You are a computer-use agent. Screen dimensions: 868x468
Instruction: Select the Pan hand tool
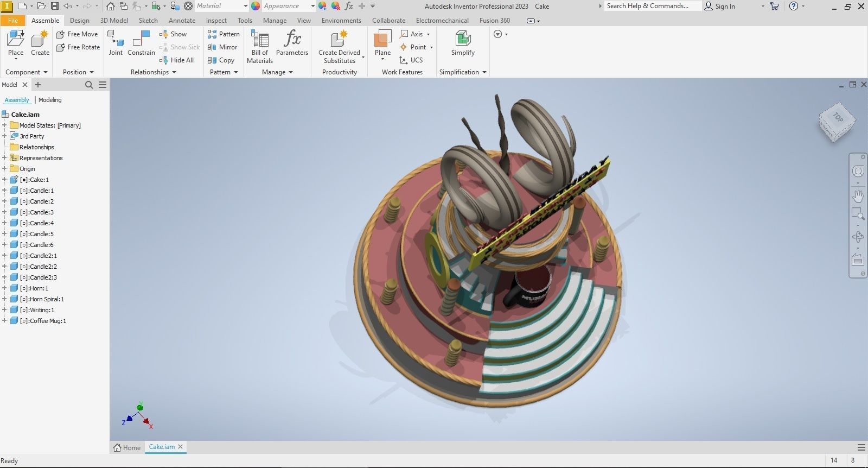pos(858,195)
